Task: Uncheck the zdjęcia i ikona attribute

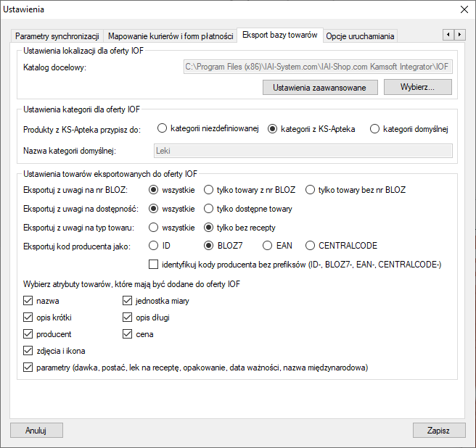Action: point(28,351)
